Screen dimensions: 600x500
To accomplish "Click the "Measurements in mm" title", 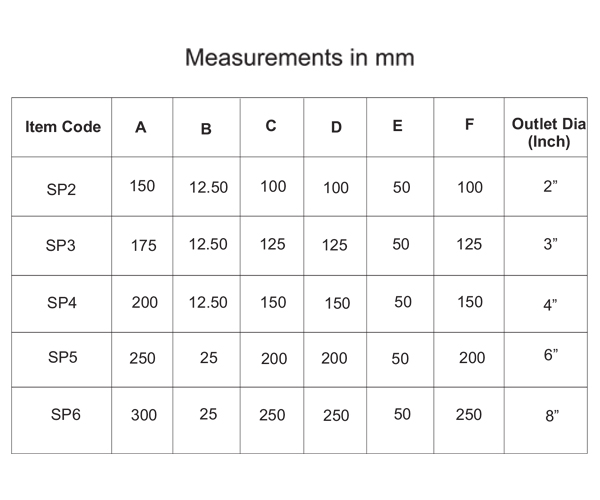I will 300,58.
